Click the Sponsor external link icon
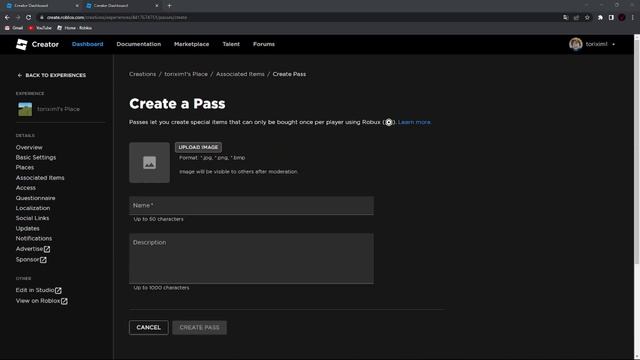 point(43,260)
